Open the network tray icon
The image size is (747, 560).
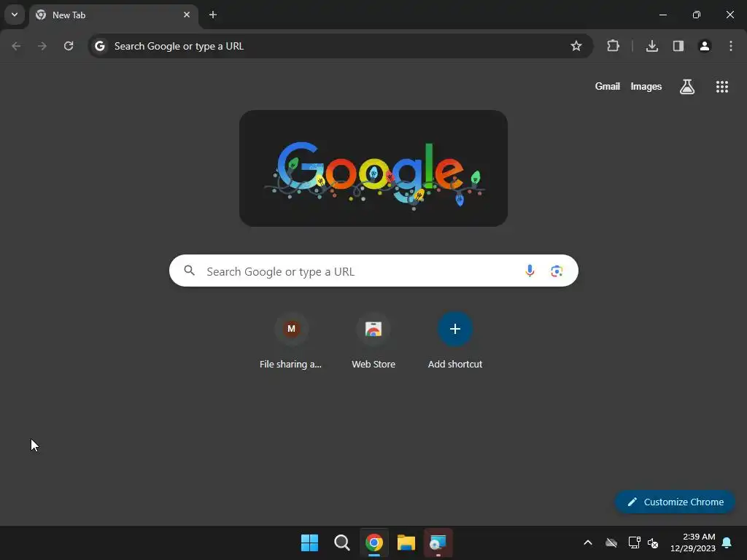(x=634, y=542)
